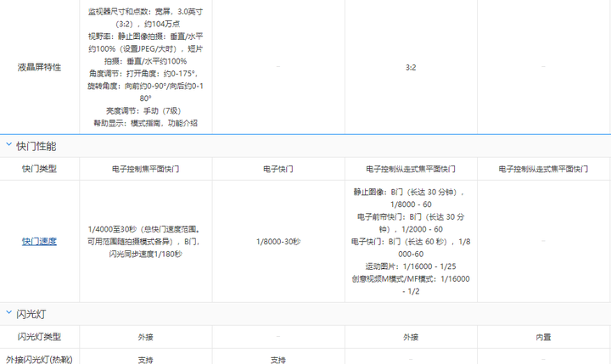Click 支持 under the 电子快门 column
Image resolution: width=611 pixels, height=364 pixels.
point(278,360)
